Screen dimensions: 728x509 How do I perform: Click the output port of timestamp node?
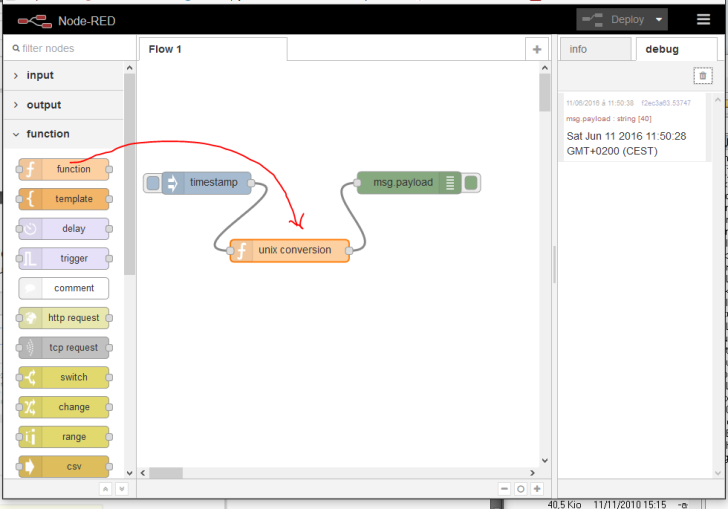(x=251, y=183)
